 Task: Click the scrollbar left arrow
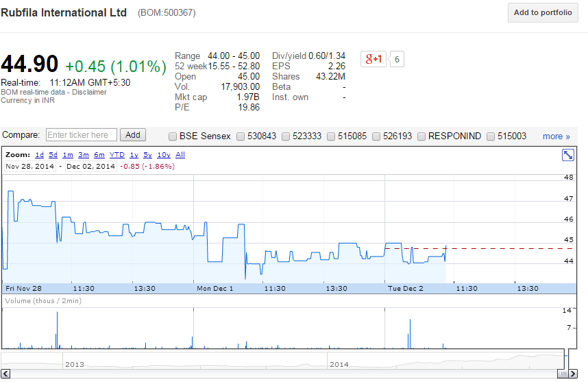5,374
